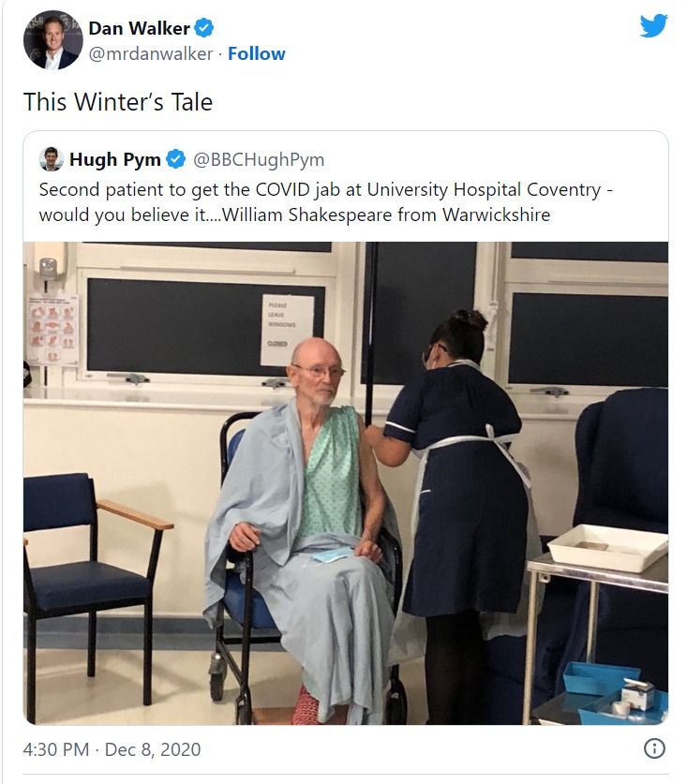Open the 4:30 PM Dec 8, 2020 timestamp

[x=112, y=749]
